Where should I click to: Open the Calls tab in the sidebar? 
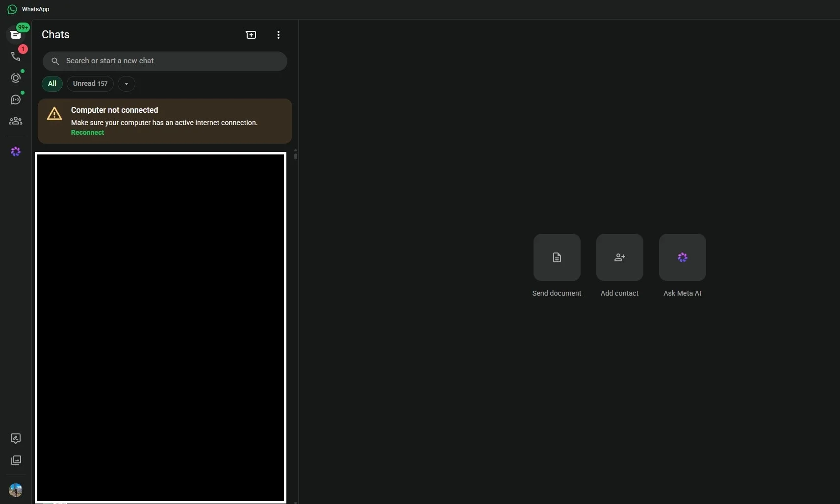(16, 56)
